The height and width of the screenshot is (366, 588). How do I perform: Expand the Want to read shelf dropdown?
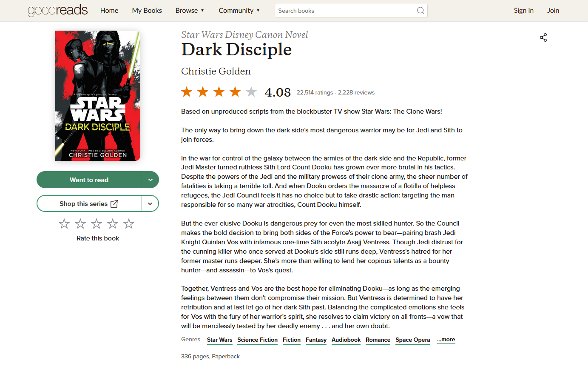pos(151,180)
